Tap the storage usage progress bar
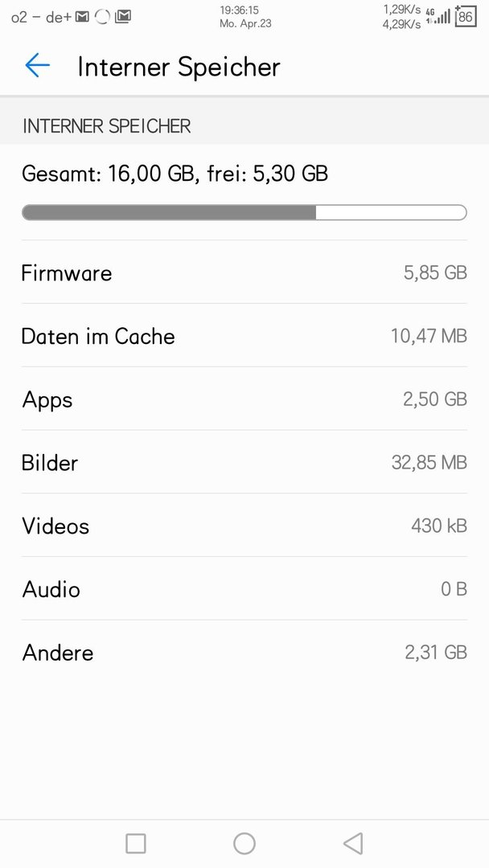The height and width of the screenshot is (868, 489). [x=244, y=212]
